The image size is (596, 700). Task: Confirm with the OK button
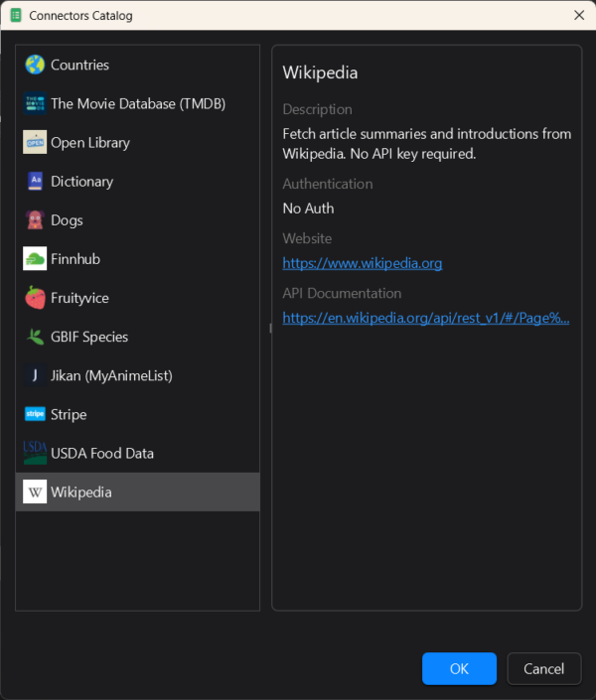coord(459,668)
